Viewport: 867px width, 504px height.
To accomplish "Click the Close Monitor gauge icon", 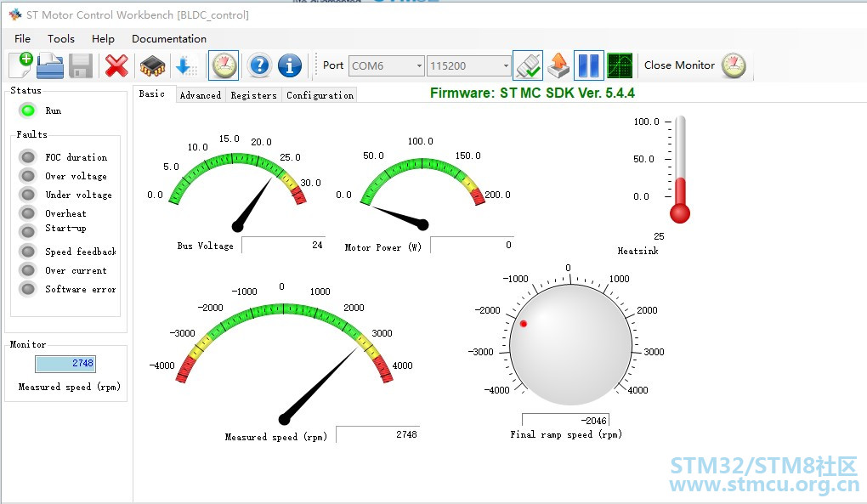I will pyautogui.click(x=734, y=65).
